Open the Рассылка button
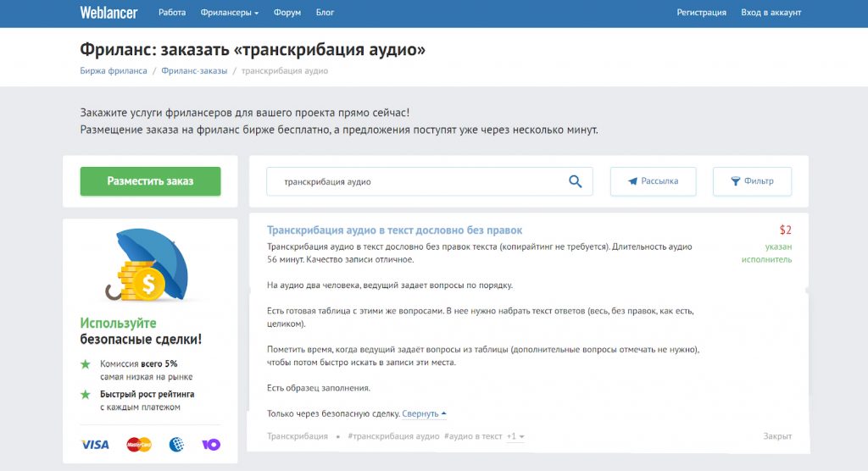 click(654, 181)
